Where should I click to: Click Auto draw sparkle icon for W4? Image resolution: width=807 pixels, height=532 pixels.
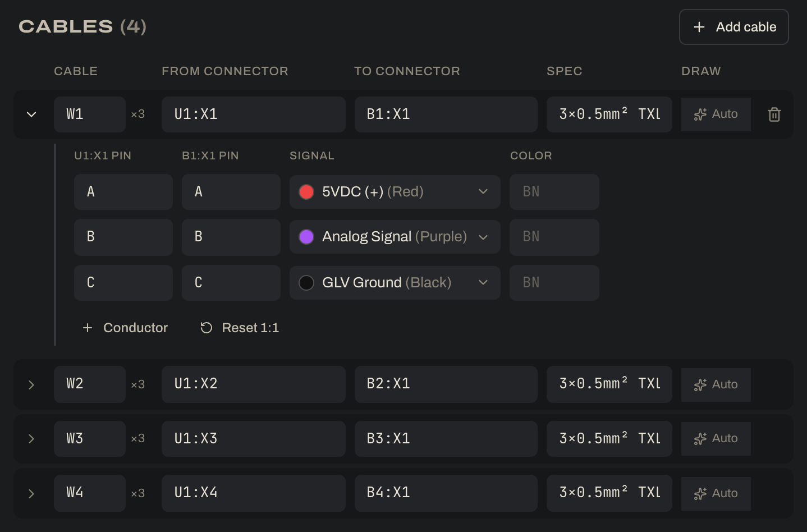700,494
